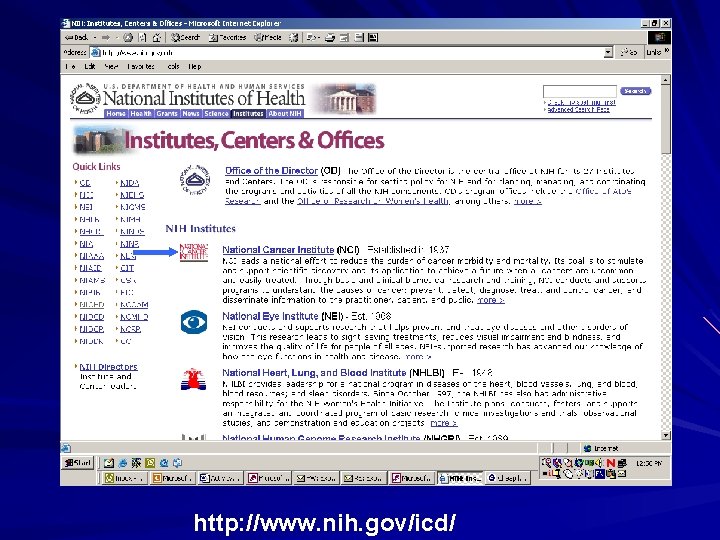The image size is (720, 540).
Task: Click the CIT quick link
Action: coord(127,268)
